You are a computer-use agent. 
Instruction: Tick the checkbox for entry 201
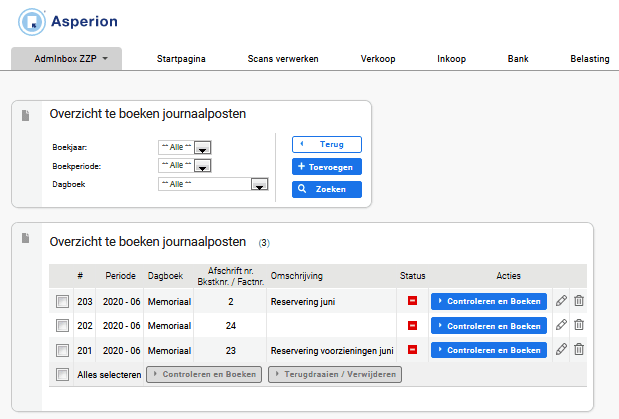[x=62, y=351]
